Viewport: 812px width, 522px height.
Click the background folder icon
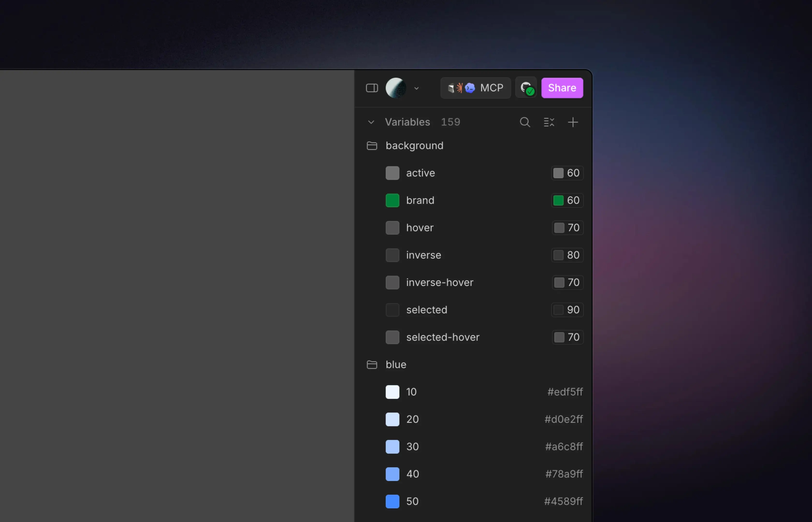(372, 146)
